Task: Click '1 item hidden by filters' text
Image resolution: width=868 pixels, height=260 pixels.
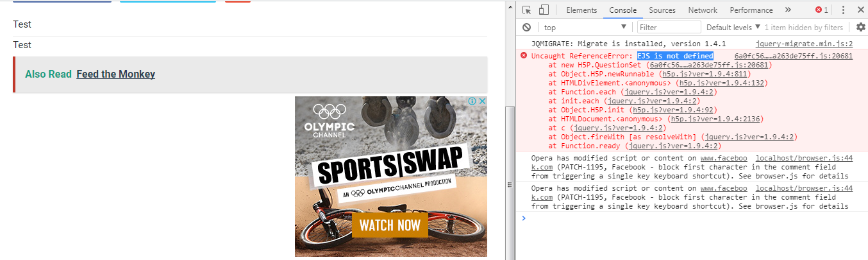Action: click(x=804, y=28)
